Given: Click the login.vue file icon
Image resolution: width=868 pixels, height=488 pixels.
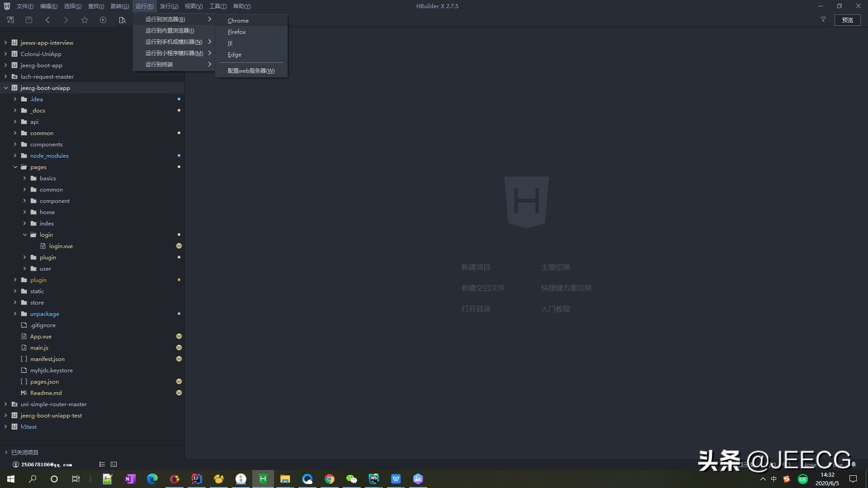Looking at the screenshot, I should tap(43, 246).
